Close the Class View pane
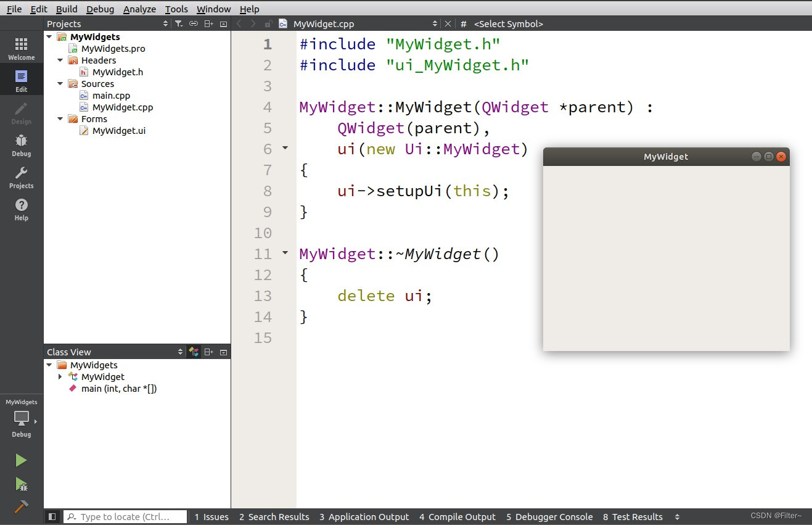Image resolution: width=812 pixels, height=525 pixels. pyautogui.click(x=224, y=352)
